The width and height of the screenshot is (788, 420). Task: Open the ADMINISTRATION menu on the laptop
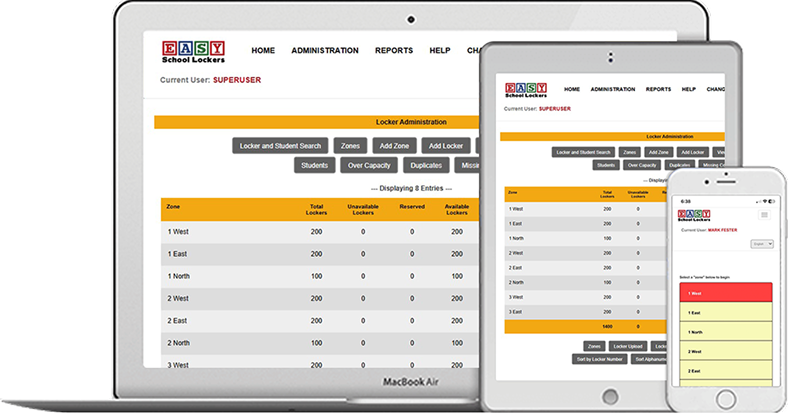(324, 51)
